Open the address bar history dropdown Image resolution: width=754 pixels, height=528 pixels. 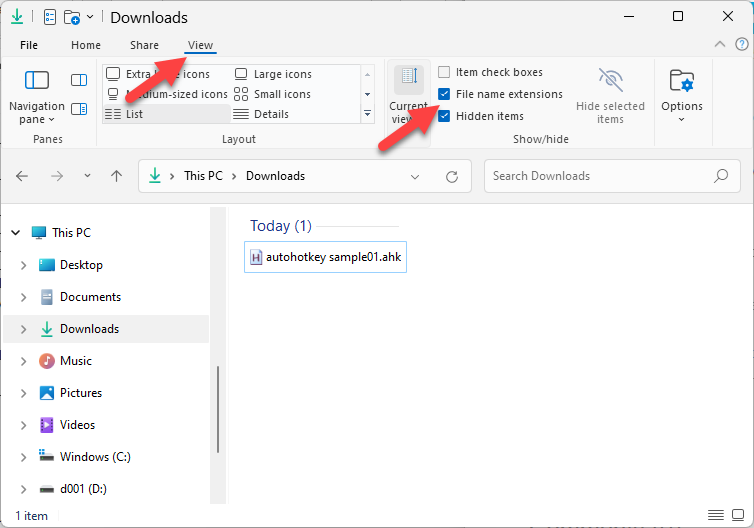click(415, 176)
